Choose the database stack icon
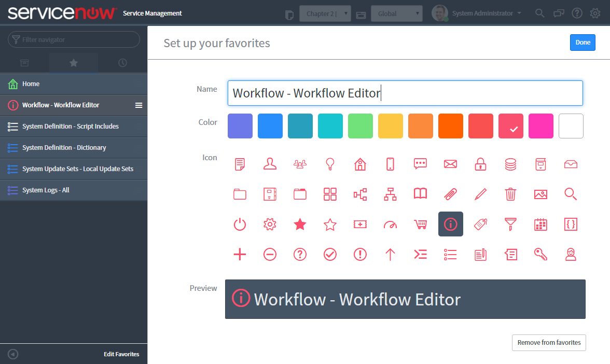610x364 pixels. (510, 164)
